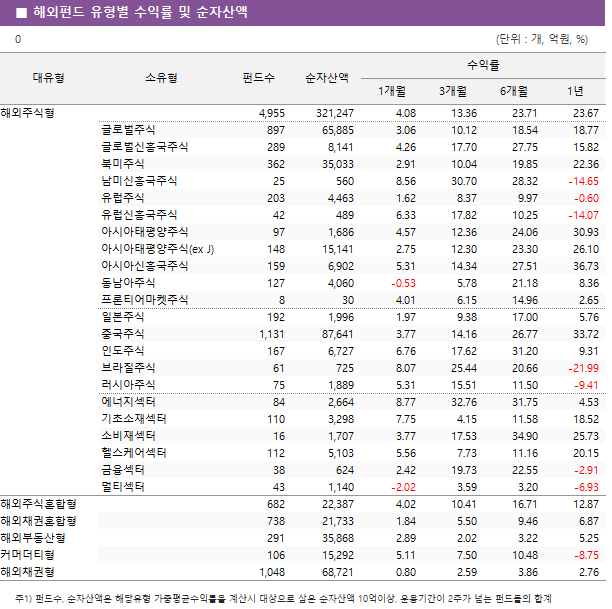Select the 동남아주식 row label

point(128,283)
